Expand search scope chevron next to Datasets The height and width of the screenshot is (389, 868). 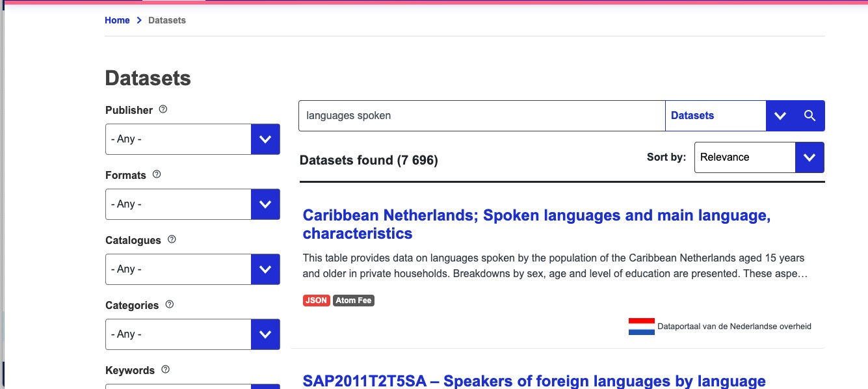coord(780,116)
